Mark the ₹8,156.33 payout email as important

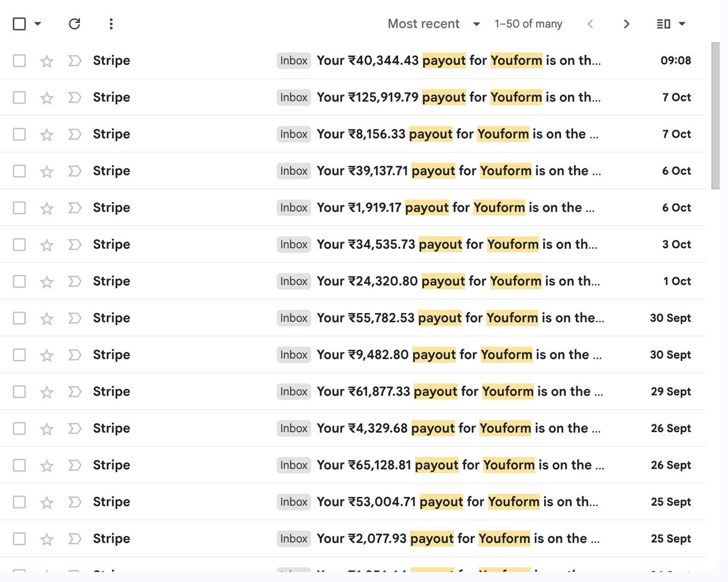75,134
